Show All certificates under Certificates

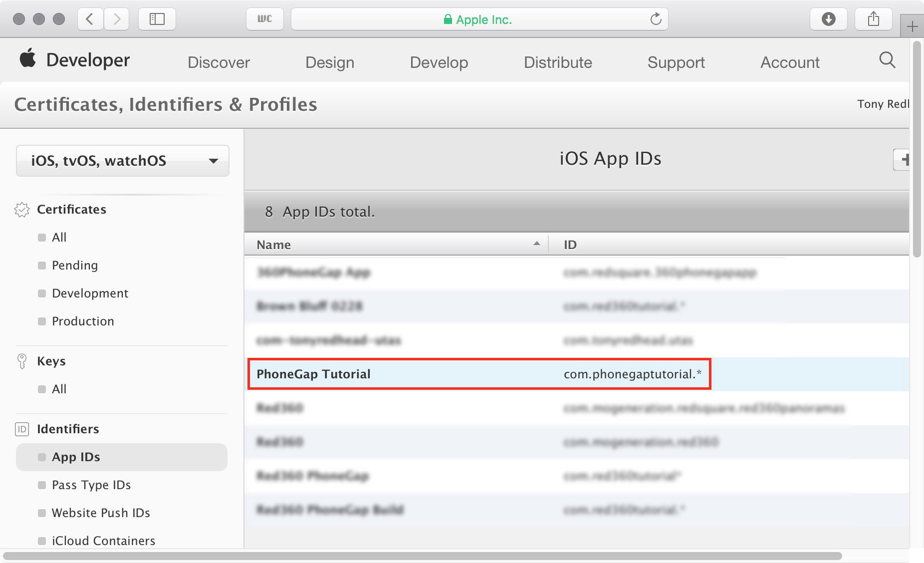click(59, 237)
